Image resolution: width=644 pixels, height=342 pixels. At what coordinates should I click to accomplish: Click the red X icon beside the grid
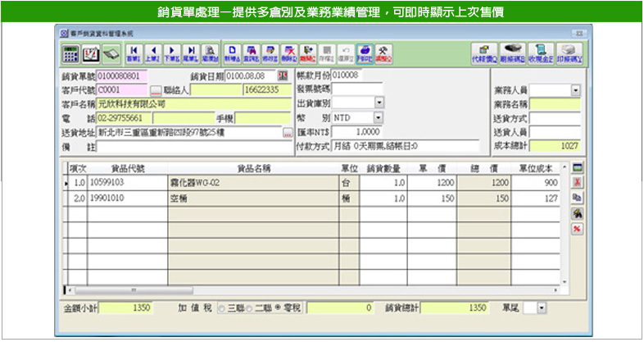click(x=577, y=182)
